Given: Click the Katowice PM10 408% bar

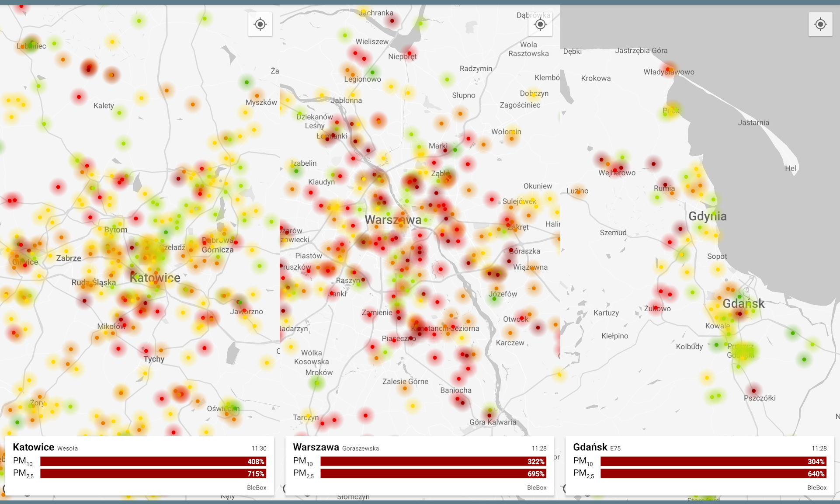Looking at the screenshot, I should [x=153, y=462].
